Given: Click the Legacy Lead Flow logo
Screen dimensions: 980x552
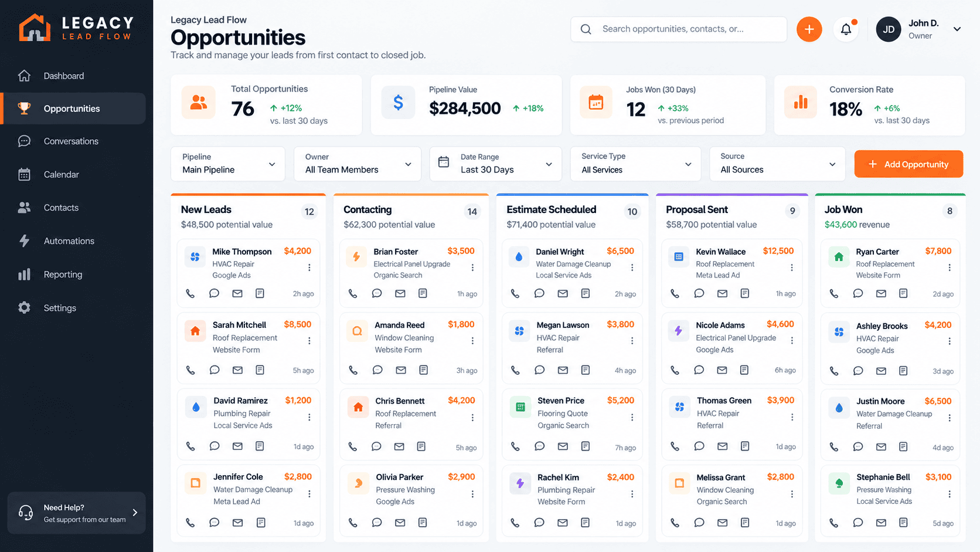Looking at the screenshot, I should tap(76, 28).
